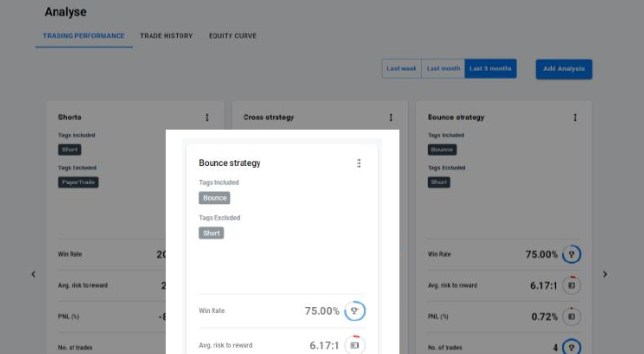
Task: Click the Cross strategy card title
Action: (x=269, y=117)
